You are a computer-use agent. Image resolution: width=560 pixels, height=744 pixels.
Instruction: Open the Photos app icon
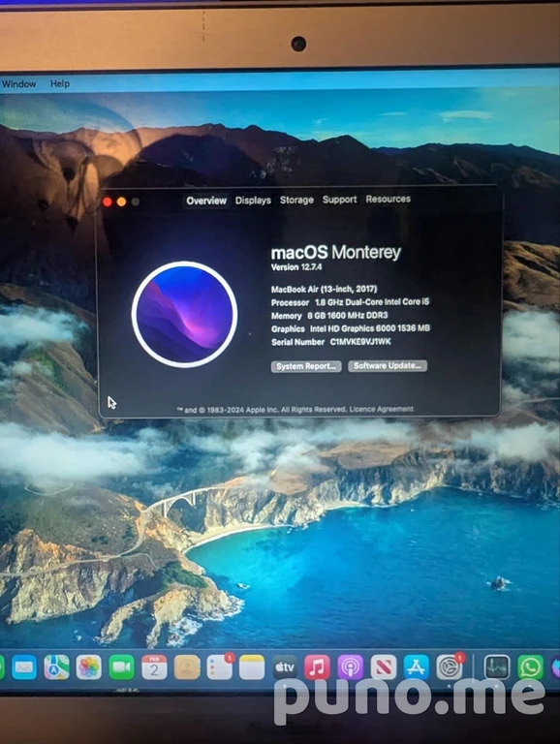point(89,667)
